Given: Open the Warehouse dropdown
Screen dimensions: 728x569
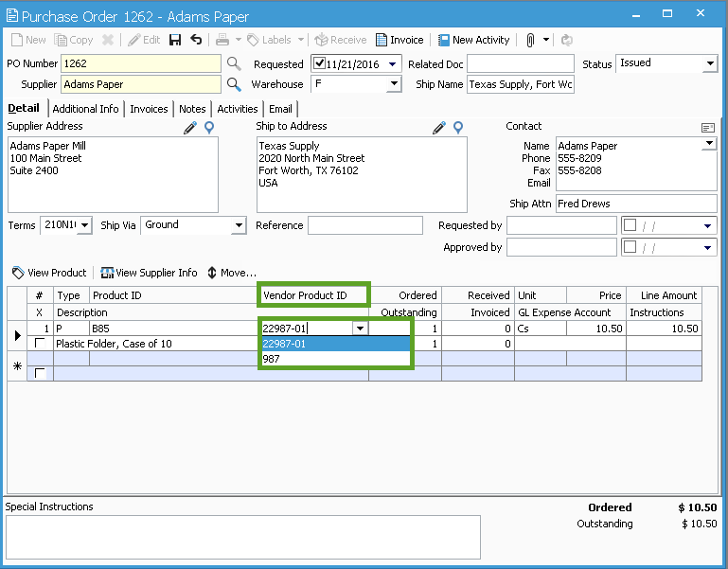Looking at the screenshot, I should click(x=394, y=84).
